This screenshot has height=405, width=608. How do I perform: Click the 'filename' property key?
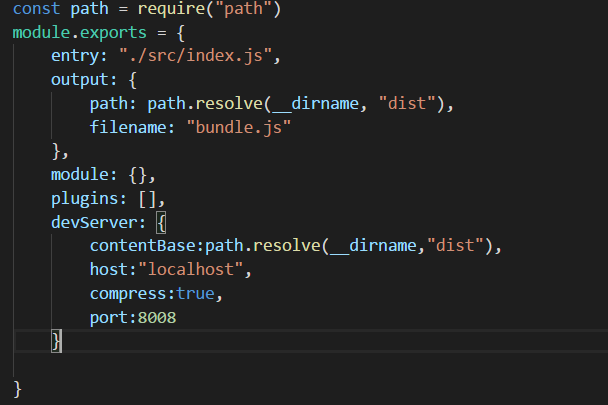pos(128,127)
